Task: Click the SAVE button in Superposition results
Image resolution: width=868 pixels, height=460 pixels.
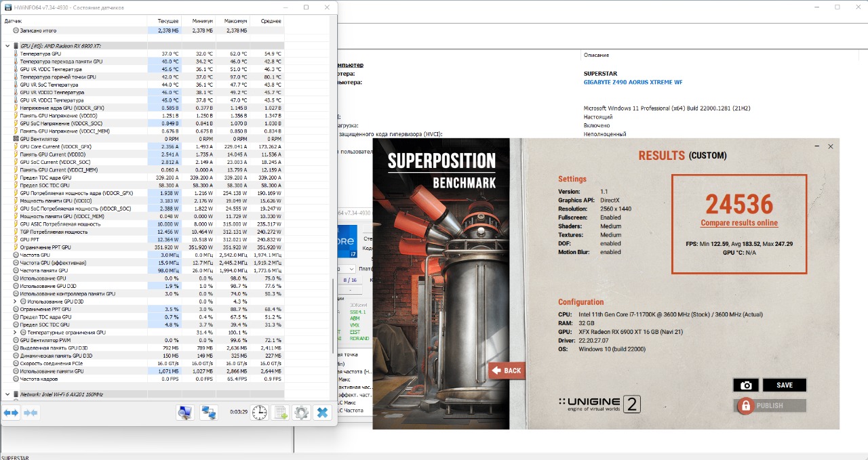Action: point(785,385)
